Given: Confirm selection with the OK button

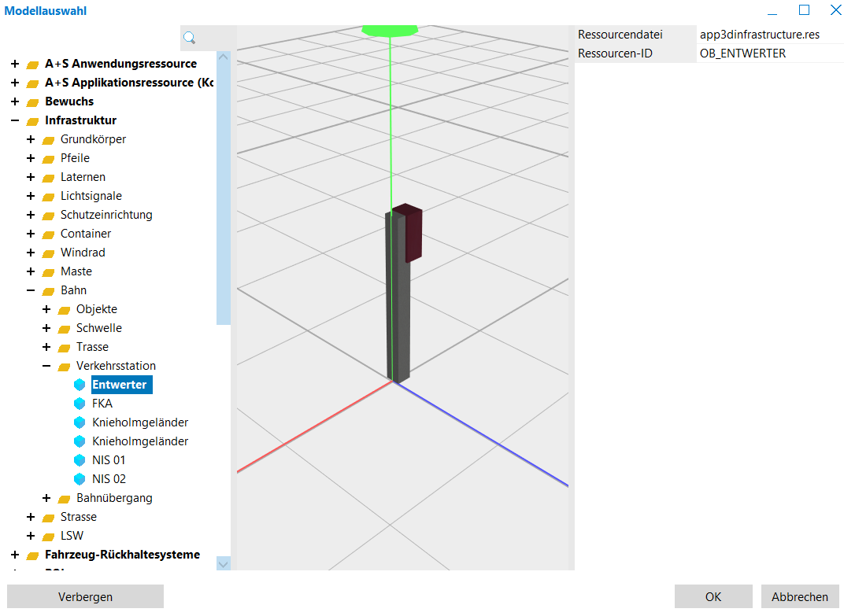Looking at the screenshot, I should click(713, 596).
